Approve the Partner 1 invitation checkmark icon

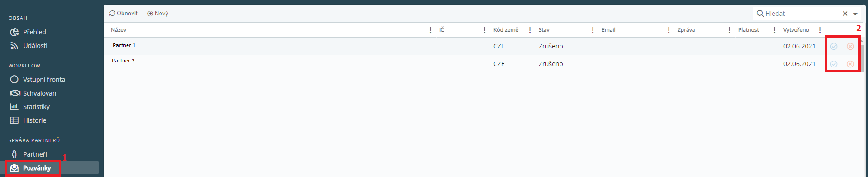click(x=834, y=46)
